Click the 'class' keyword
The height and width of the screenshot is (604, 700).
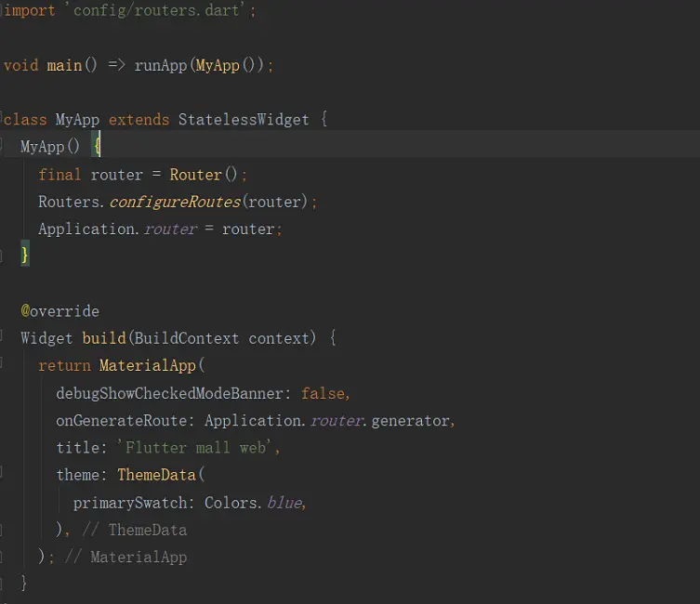click(x=25, y=120)
